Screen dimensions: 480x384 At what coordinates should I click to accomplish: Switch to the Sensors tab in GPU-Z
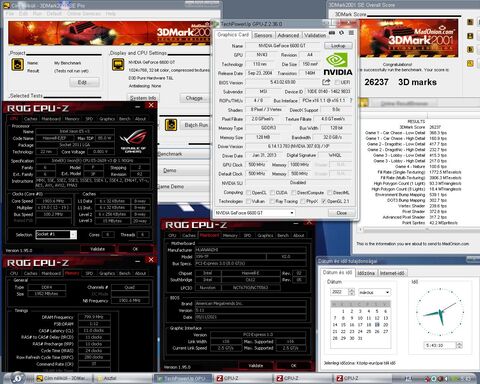pyautogui.click(x=263, y=35)
